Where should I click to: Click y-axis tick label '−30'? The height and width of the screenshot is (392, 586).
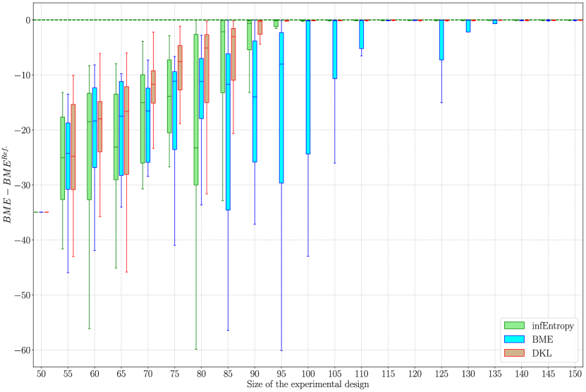(x=23, y=185)
